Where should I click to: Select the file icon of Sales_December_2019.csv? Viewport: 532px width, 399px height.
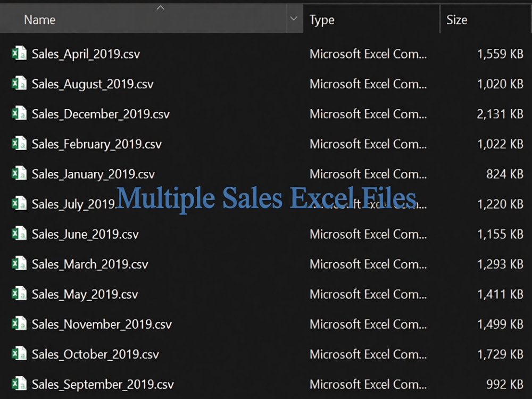coord(19,113)
